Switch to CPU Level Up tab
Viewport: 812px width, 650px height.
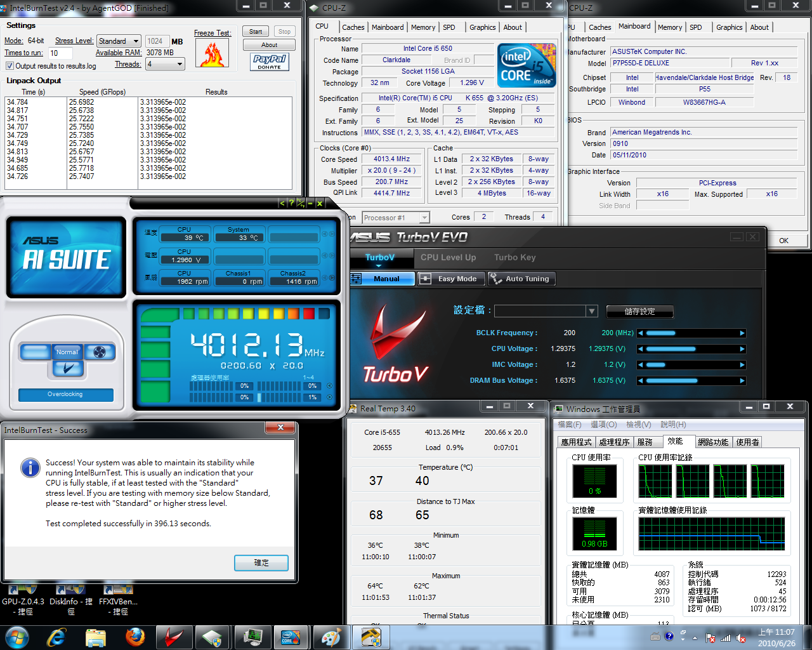point(448,257)
